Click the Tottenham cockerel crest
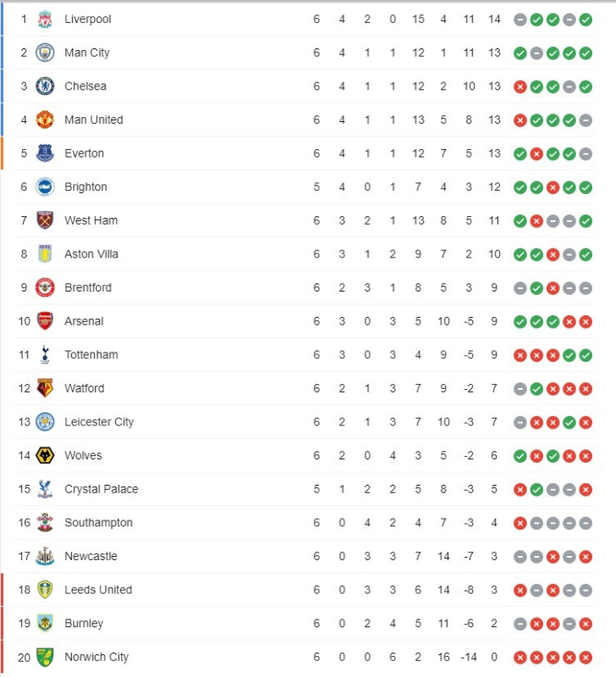This screenshot has width=616, height=678. 45,354
